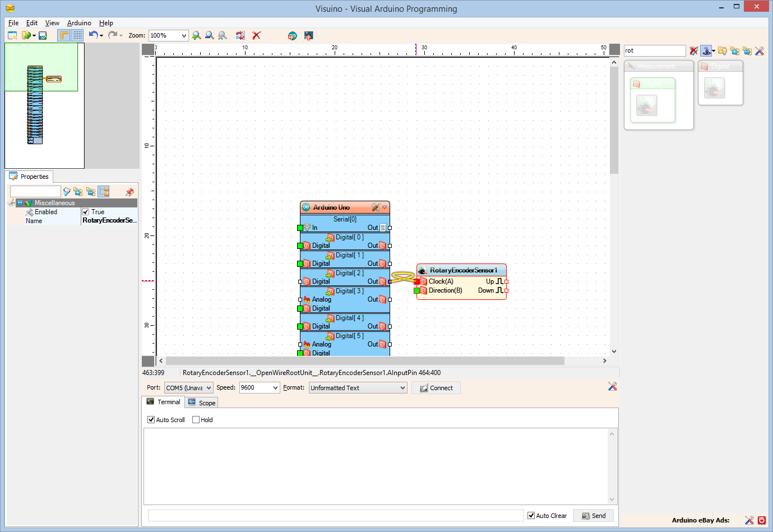The image size is (773, 532).
Task: Switch to the Scope tab
Action: click(x=201, y=402)
